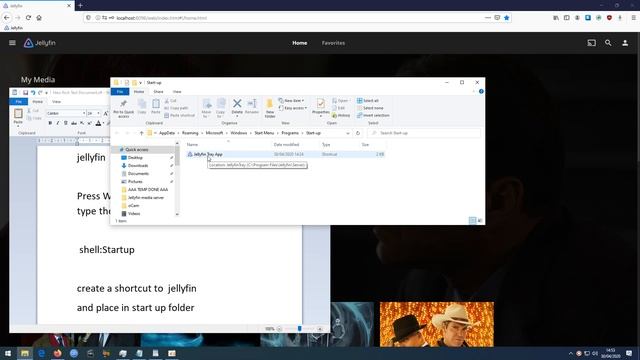Click History in Explorer ribbon
Image resolution: width=640 pixels, height=360 pixels.
point(341,116)
